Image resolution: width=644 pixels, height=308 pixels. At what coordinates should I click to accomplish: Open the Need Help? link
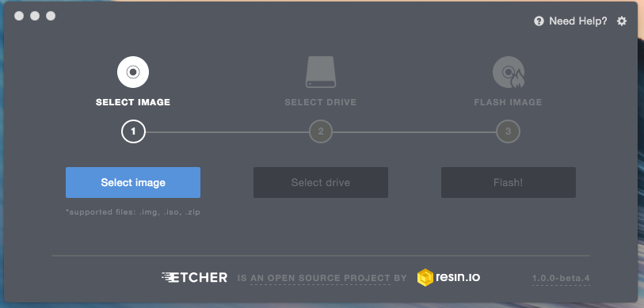tap(578, 21)
